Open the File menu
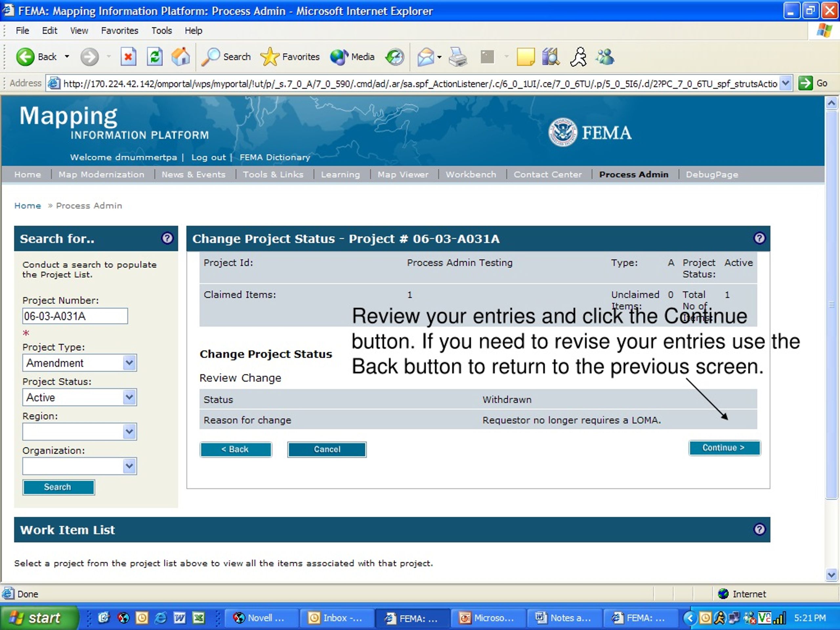Viewport: 840px width, 630px height. click(x=22, y=31)
